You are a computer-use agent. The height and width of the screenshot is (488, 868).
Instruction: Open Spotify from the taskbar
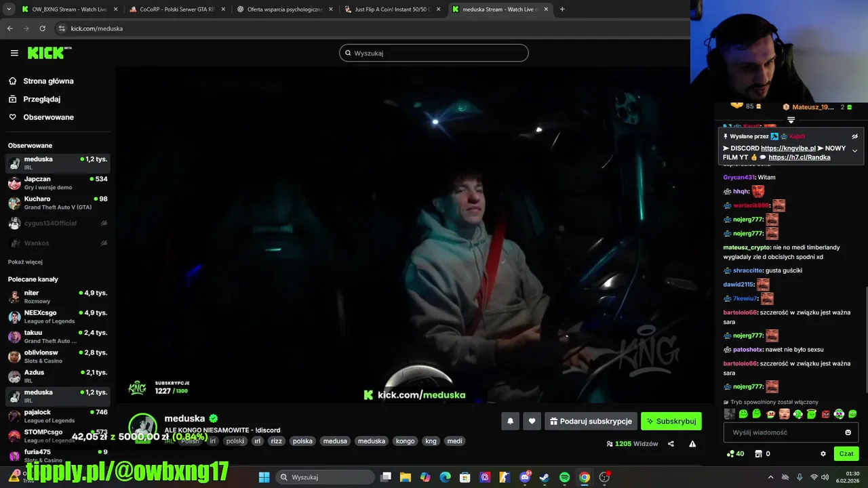pyautogui.click(x=565, y=477)
